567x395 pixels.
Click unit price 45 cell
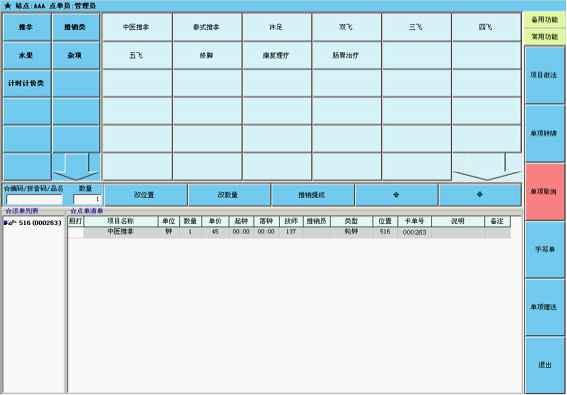click(x=215, y=232)
